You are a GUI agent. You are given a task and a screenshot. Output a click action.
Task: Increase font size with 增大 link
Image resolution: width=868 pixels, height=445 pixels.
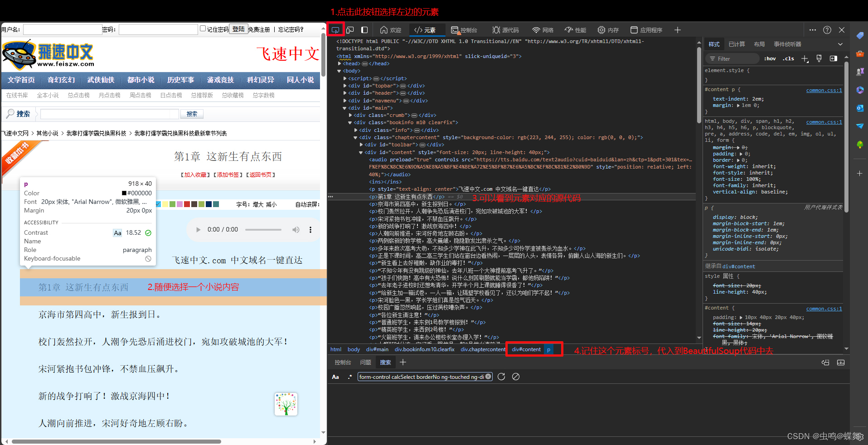(258, 204)
